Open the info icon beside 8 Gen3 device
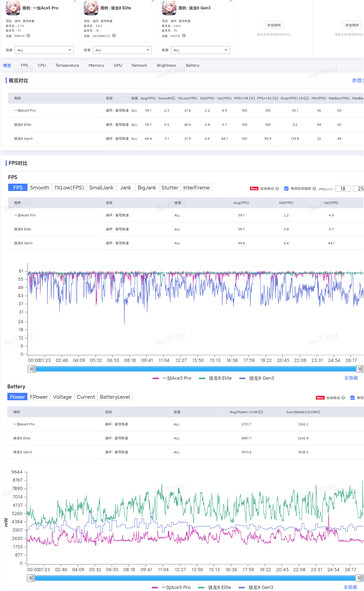The height and width of the screenshot is (591, 364). pyautogui.click(x=184, y=36)
